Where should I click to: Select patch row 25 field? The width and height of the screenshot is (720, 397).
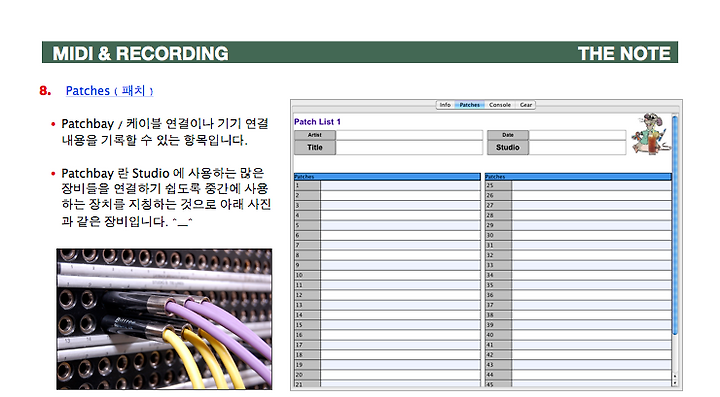(x=591, y=185)
